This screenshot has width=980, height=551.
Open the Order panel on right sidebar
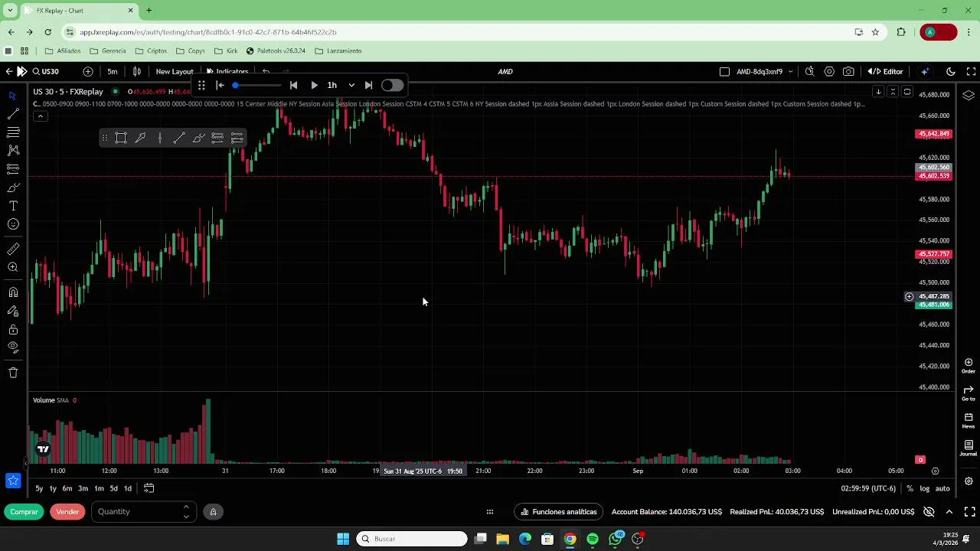pos(969,365)
